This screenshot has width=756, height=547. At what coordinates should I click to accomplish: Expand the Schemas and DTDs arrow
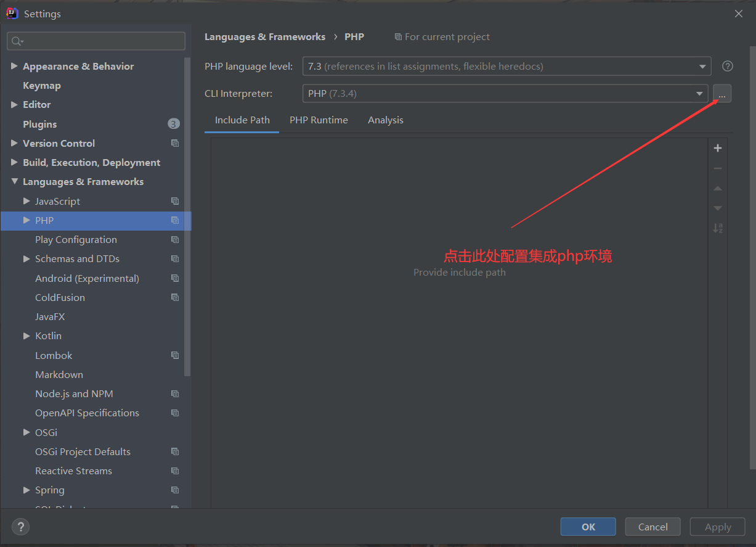point(26,258)
